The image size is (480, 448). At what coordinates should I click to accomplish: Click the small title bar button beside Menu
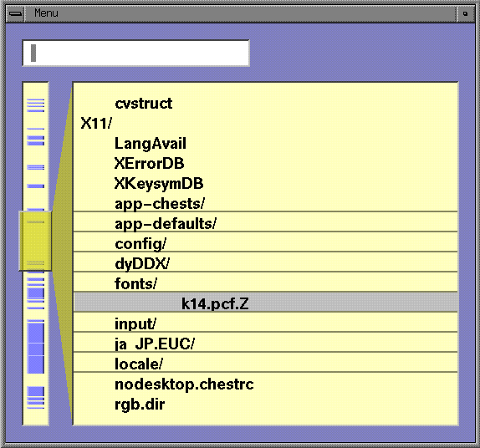click(465, 13)
